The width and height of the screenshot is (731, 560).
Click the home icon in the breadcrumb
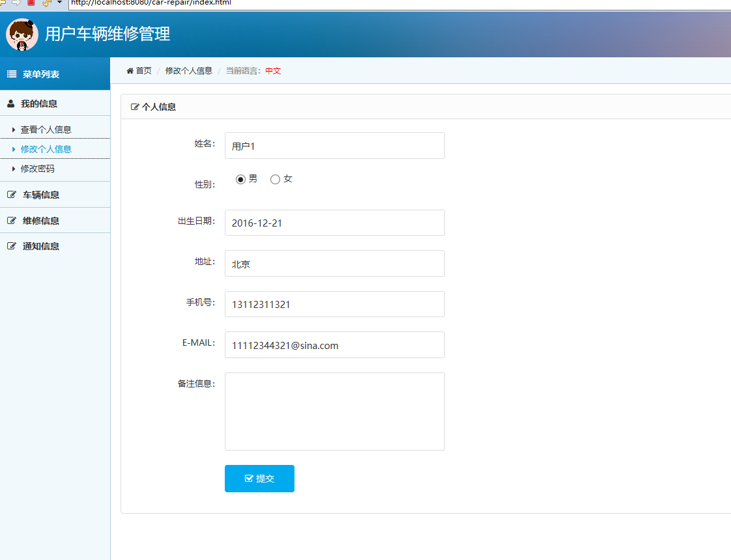pos(129,70)
